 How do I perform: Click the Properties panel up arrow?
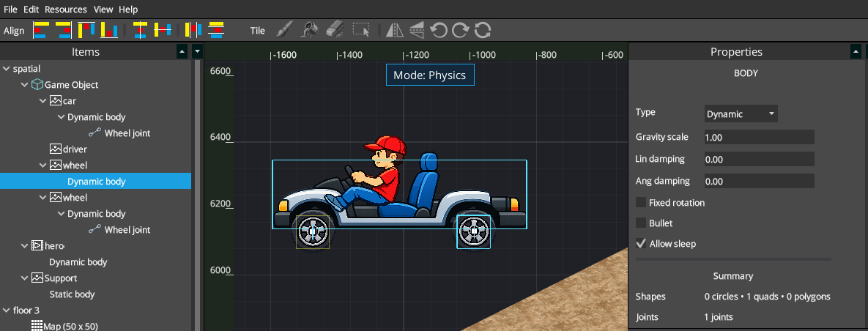(856, 51)
